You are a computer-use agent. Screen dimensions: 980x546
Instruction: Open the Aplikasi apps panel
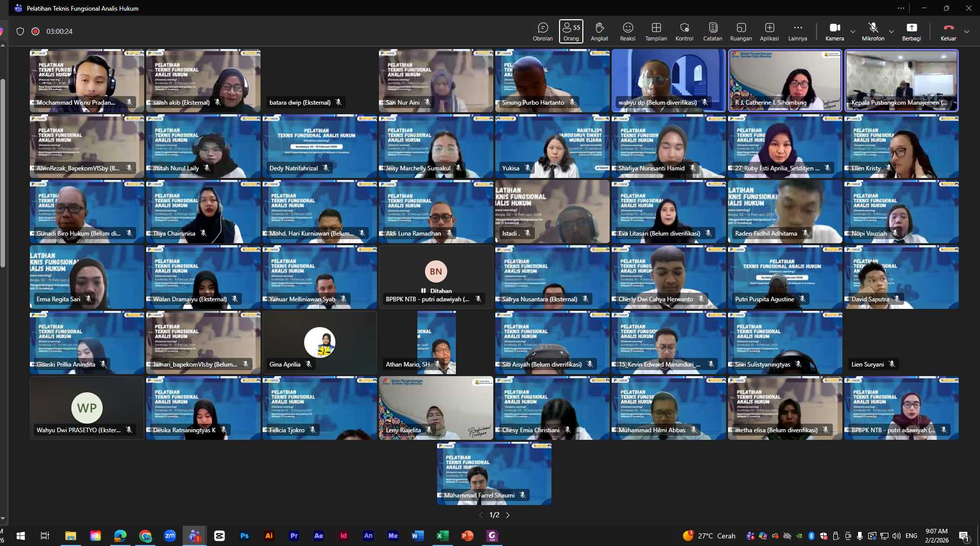(x=769, y=31)
